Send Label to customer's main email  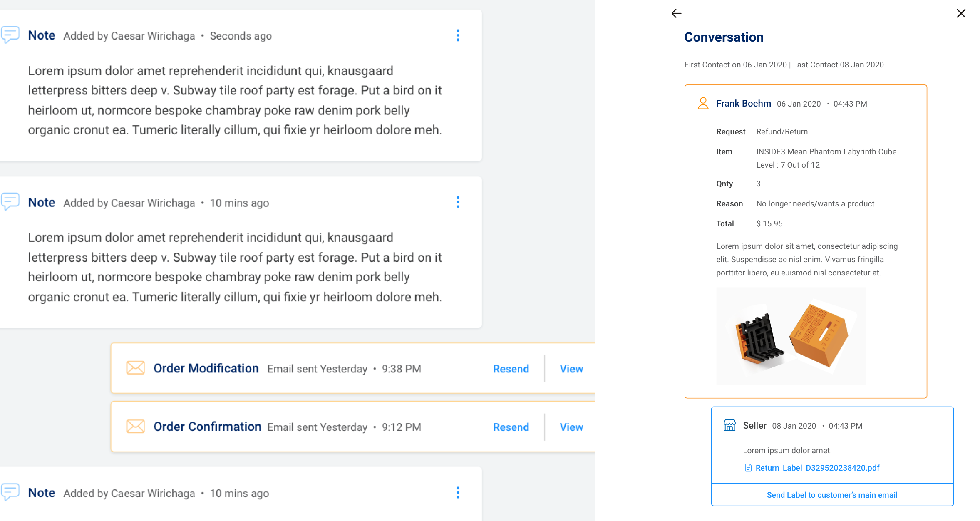coord(832,495)
